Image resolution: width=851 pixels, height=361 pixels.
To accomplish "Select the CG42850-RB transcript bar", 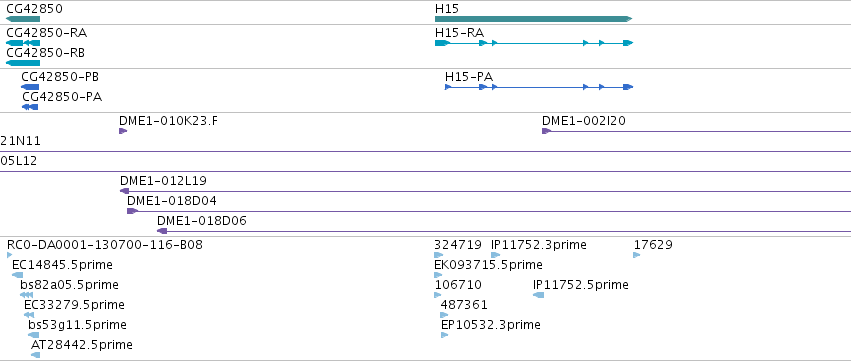I will 23,63.
